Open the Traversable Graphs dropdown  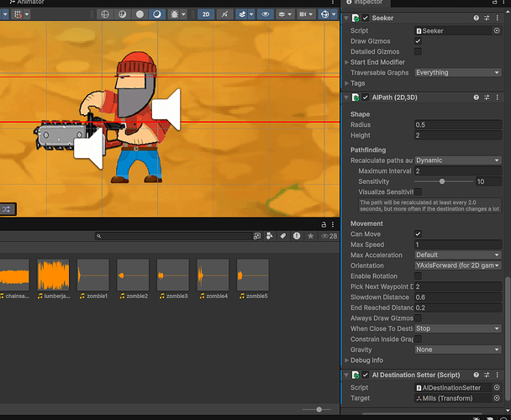coord(458,72)
